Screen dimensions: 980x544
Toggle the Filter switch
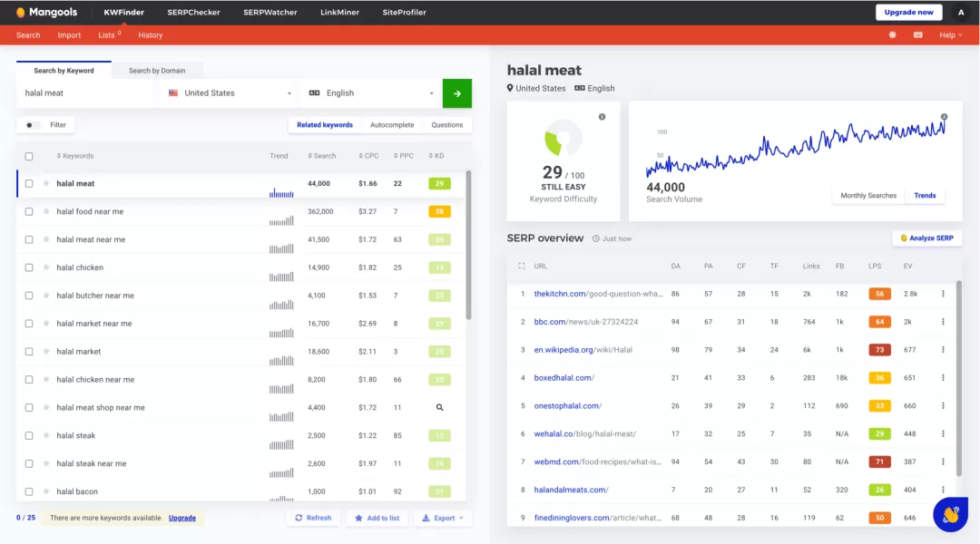point(32,125)
